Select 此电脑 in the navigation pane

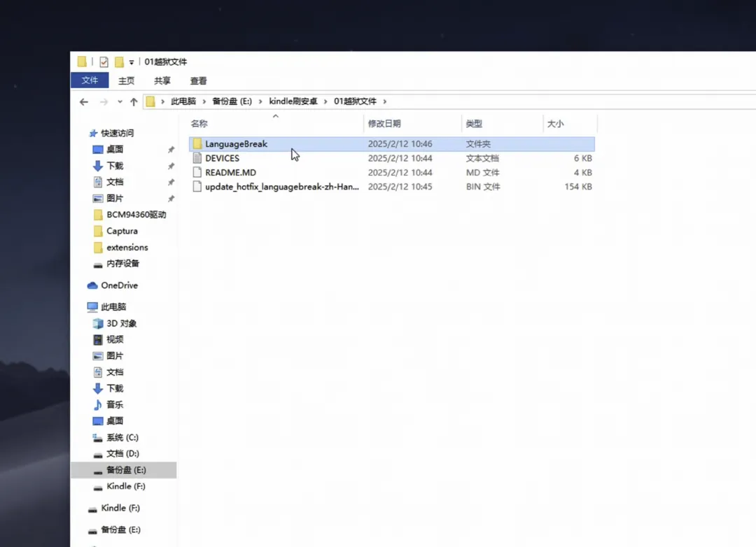(113, 307)
